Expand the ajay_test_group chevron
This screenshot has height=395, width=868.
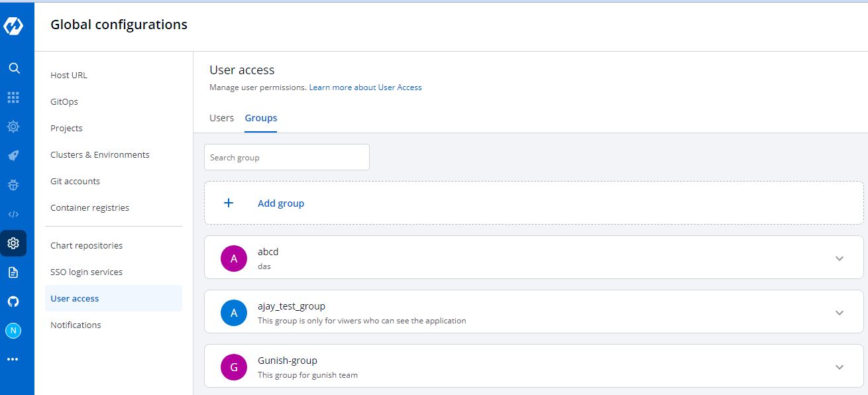pos(840,313)
